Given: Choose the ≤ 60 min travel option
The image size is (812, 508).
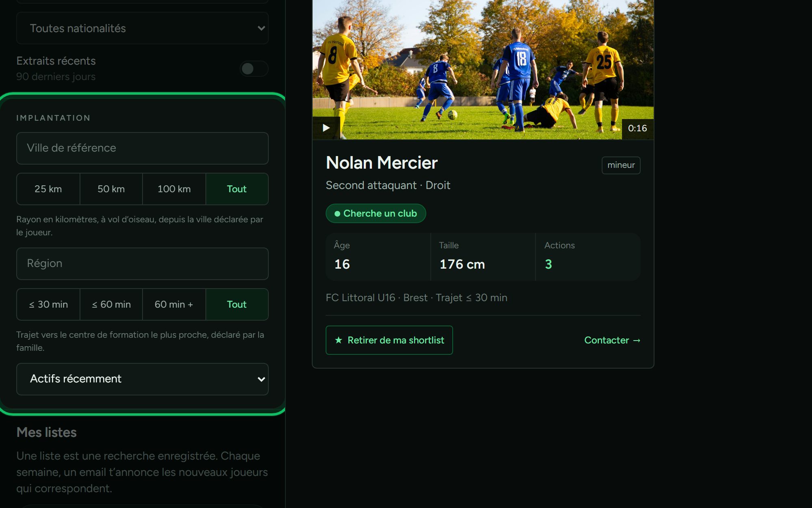Looking at the screenshot, I should [x=111, y=304].
